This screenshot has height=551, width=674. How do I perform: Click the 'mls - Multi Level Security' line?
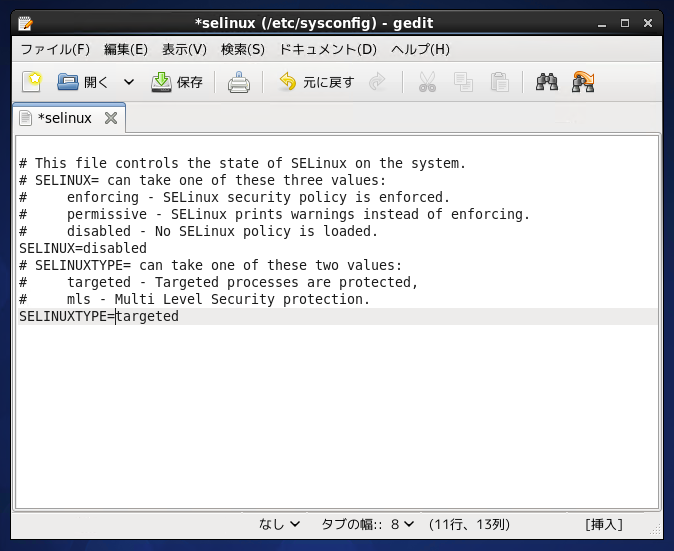click(195, 299)
